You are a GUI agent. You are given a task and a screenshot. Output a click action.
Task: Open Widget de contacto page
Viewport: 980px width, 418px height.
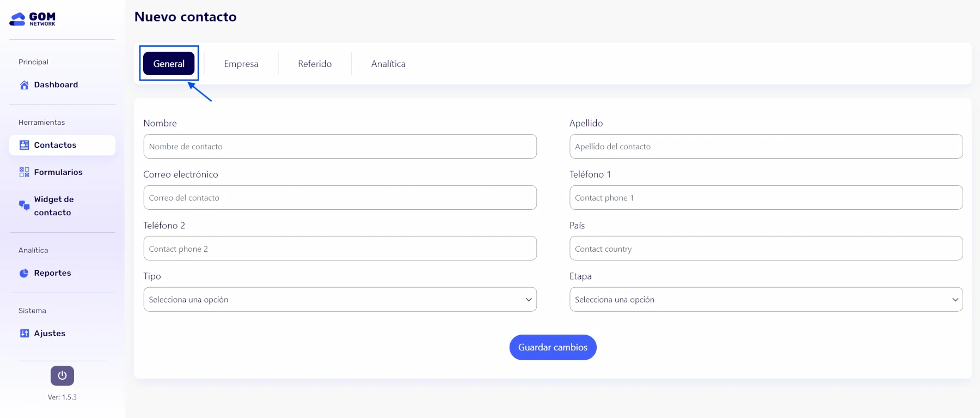pos(62,206)
